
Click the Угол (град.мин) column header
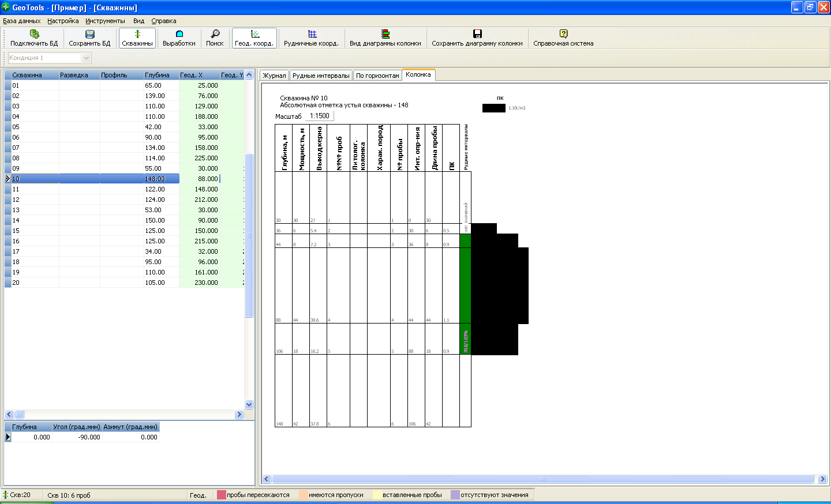click(76, 427)
